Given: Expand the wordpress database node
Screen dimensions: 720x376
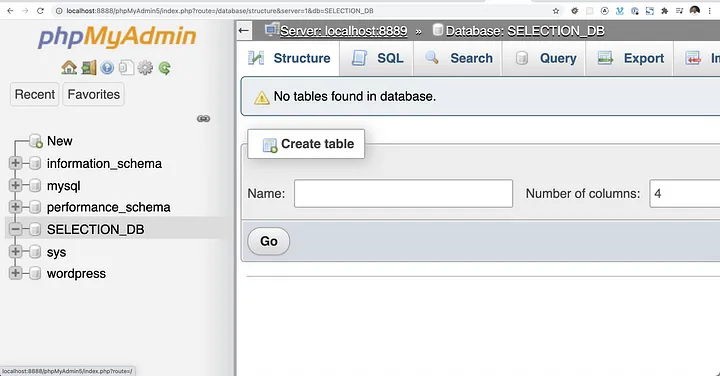Looking at the screenshot, I should coord(15,273).
